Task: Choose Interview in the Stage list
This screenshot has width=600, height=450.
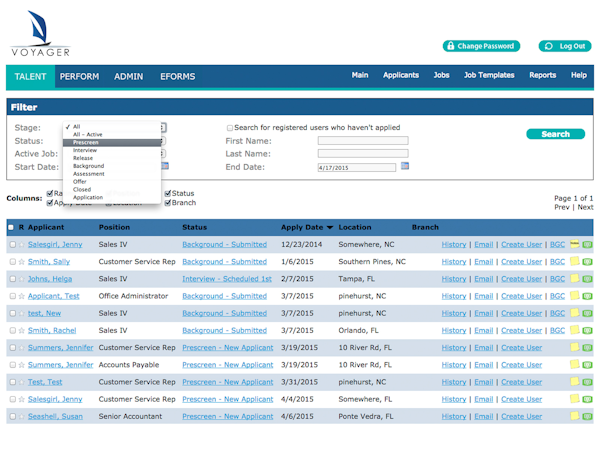Action: (85, 150)
